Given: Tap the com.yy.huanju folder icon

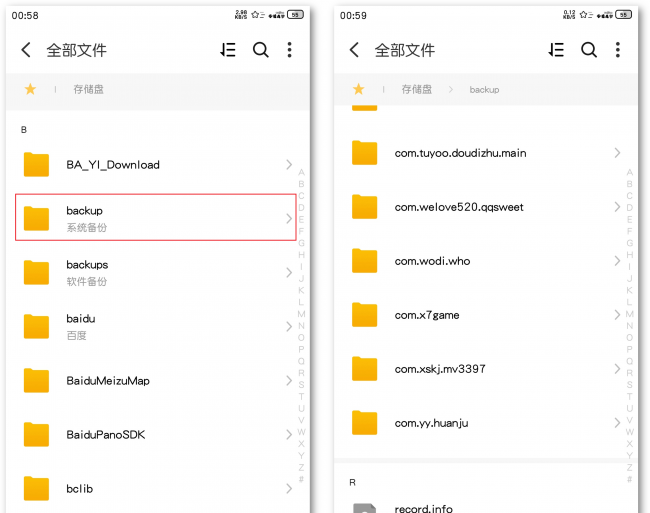Looking at the screenshot, I should [365, 423].
